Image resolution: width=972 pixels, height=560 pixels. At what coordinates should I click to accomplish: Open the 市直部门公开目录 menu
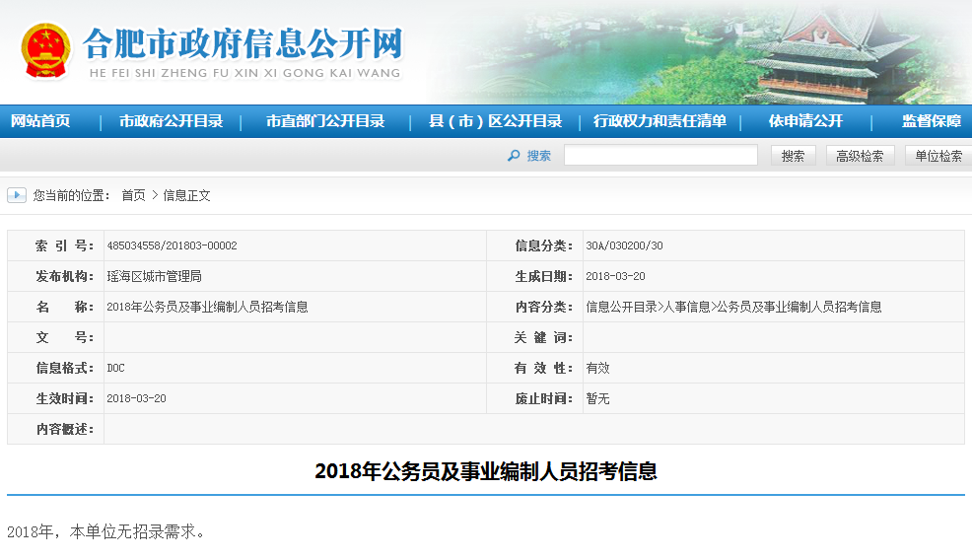(x=325, y=121)
